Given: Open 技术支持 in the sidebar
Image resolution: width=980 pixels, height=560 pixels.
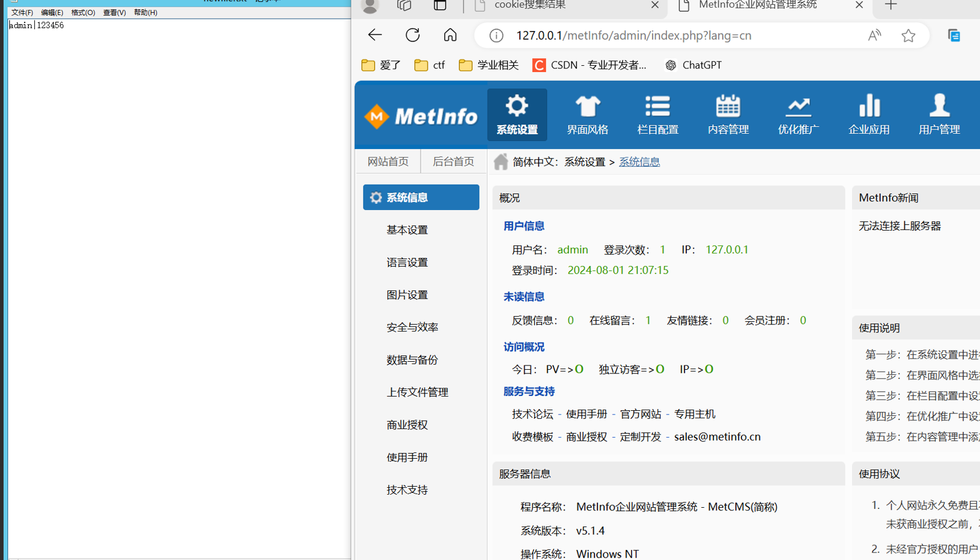Looking at the screenshot, I should pos(407,490).
